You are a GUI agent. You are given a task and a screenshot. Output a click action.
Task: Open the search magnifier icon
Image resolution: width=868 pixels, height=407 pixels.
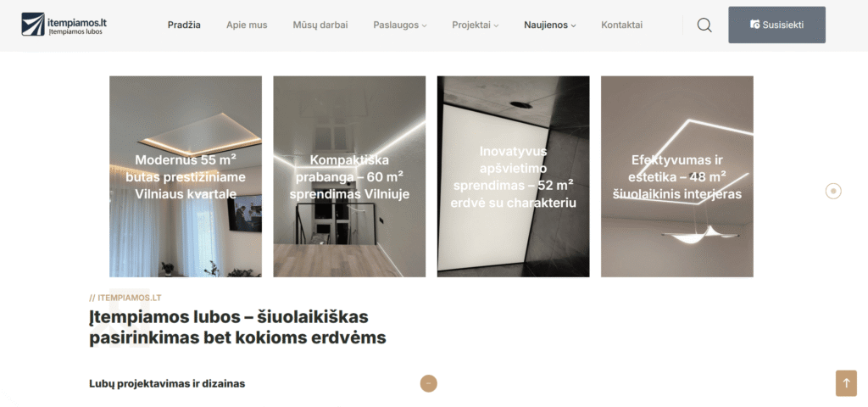[x=704, y=25]
